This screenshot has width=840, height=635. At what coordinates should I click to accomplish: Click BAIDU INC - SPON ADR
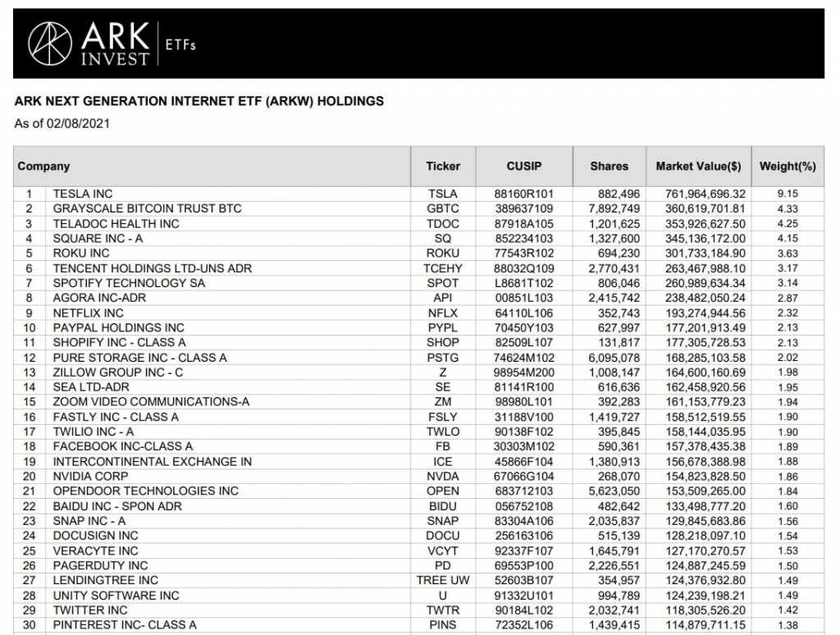pos(117,506)
